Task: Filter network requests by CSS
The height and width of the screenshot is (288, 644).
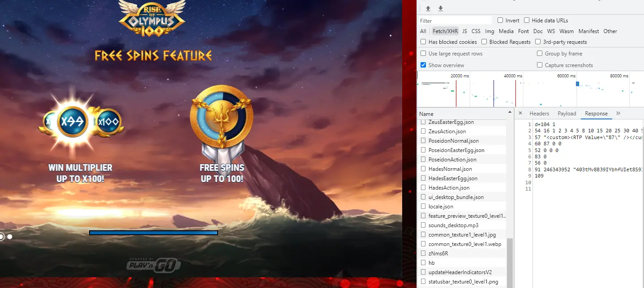Action: (x=476, y=31)
